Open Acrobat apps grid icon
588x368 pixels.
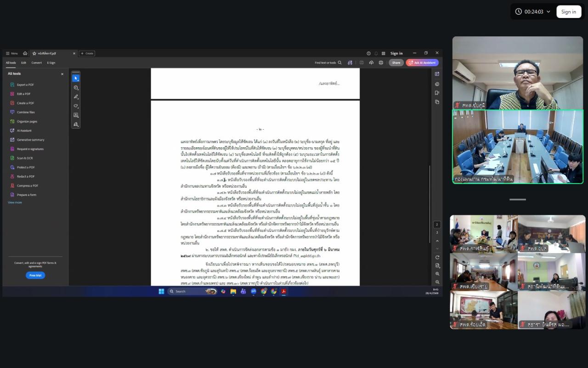click(x=384, y=53)
